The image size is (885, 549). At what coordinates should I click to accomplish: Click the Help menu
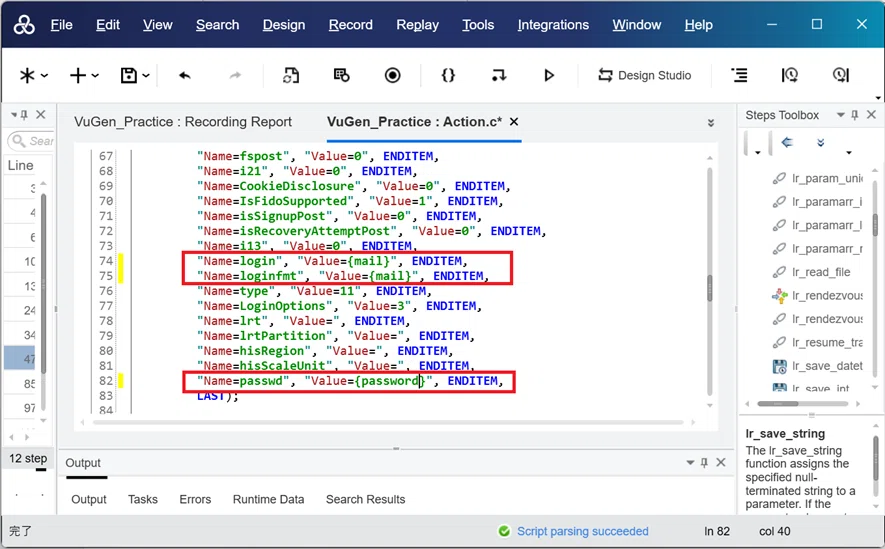point(699,25)
